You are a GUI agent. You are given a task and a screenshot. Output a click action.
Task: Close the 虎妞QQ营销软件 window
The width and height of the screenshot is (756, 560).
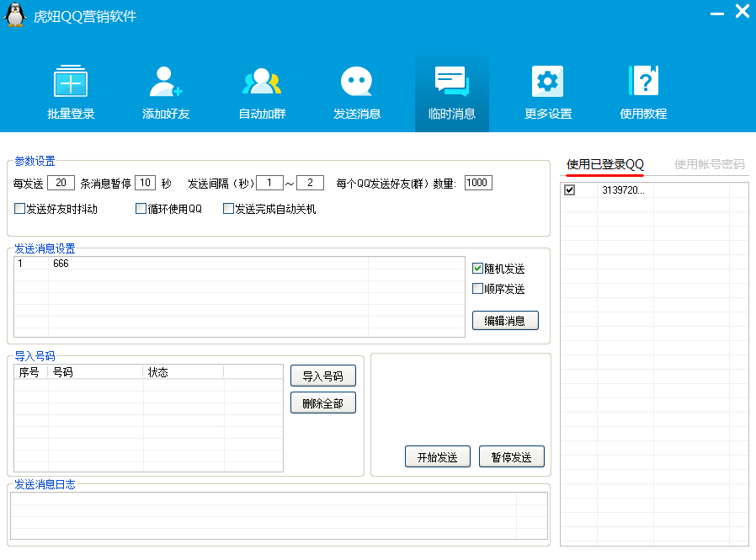(x=742, y=11)
